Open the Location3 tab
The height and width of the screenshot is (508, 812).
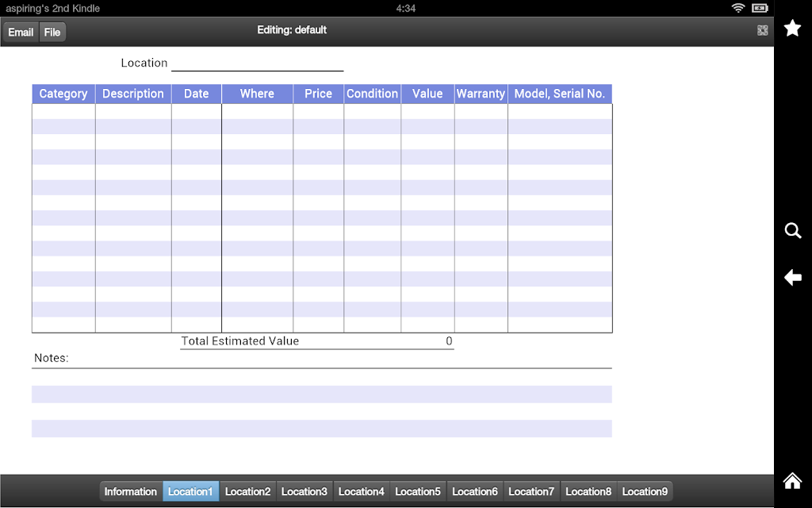[304, 491]
